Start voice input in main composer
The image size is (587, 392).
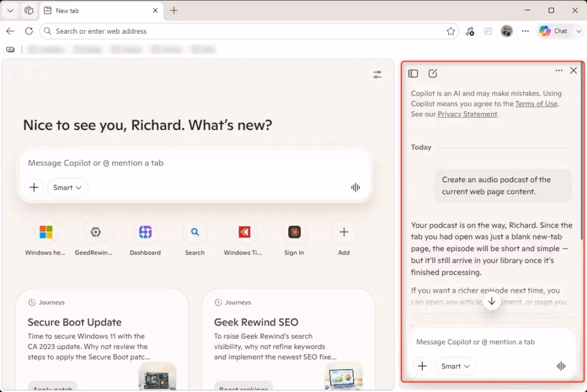(x=355, y=187)
